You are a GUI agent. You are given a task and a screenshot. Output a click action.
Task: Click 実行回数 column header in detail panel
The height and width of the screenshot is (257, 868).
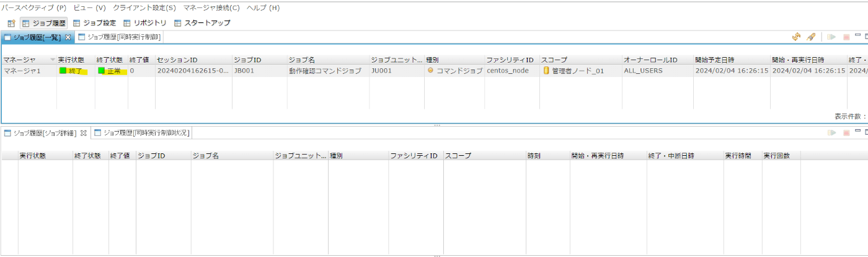point(781,155)
